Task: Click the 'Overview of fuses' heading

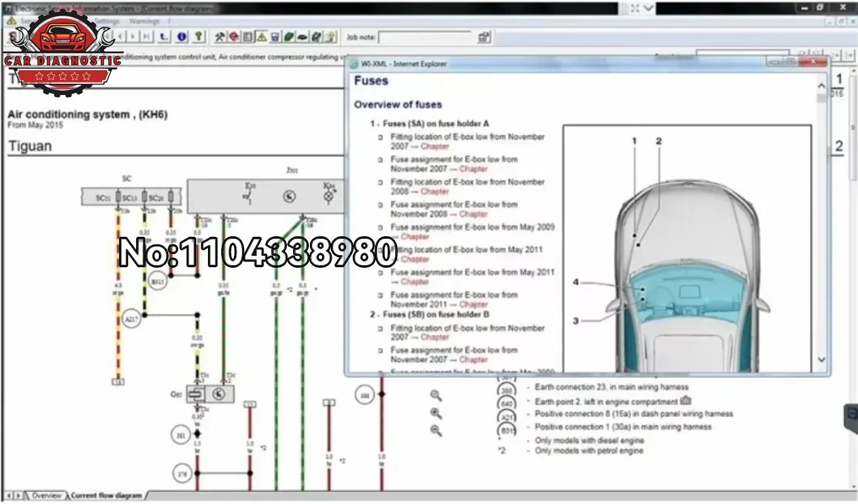Action: pos(398,105)
